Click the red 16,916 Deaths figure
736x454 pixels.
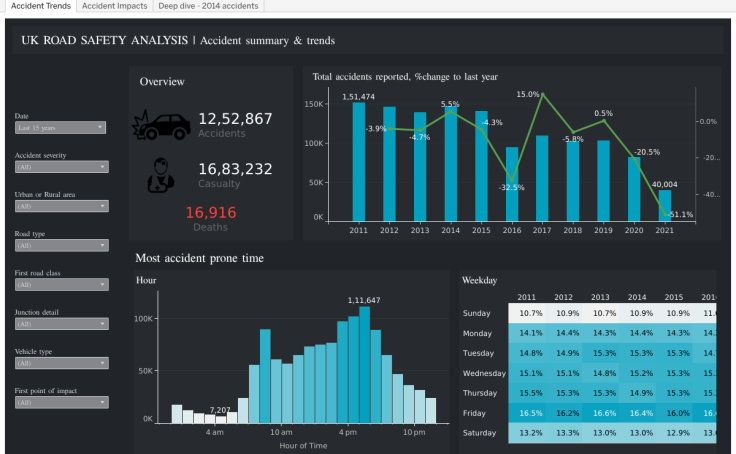coord(211,213)
